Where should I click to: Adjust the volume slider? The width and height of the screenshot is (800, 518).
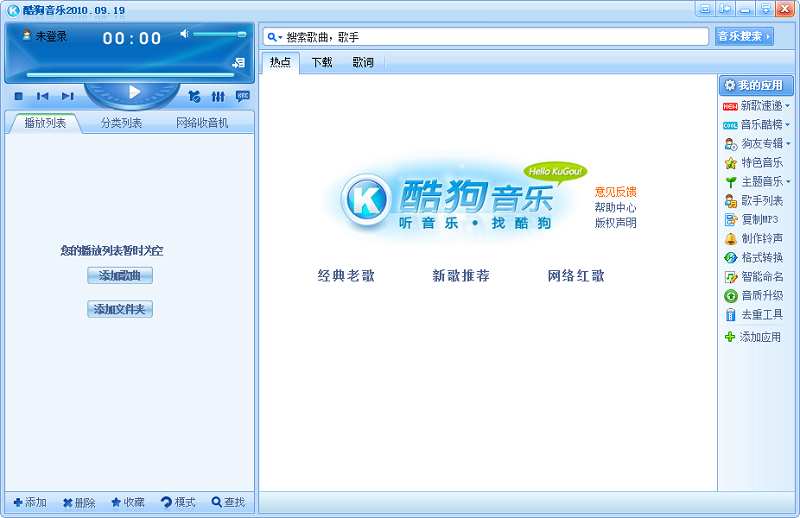[219, 34]
